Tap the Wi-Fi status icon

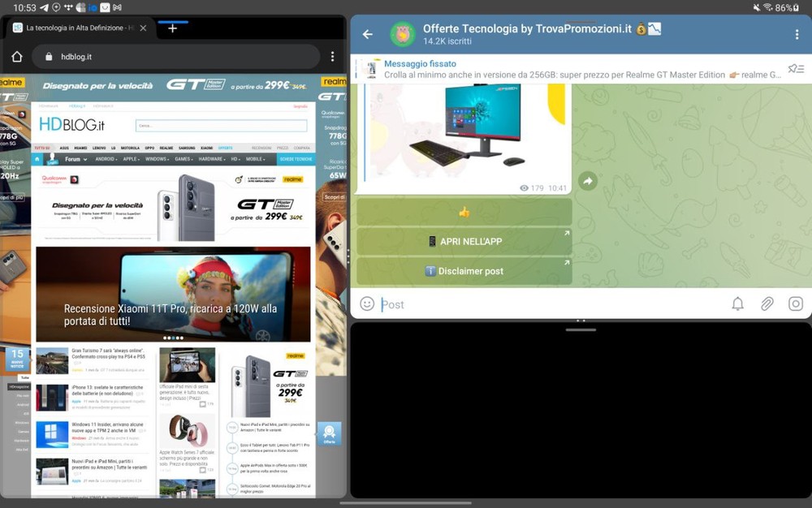[767, 7]
